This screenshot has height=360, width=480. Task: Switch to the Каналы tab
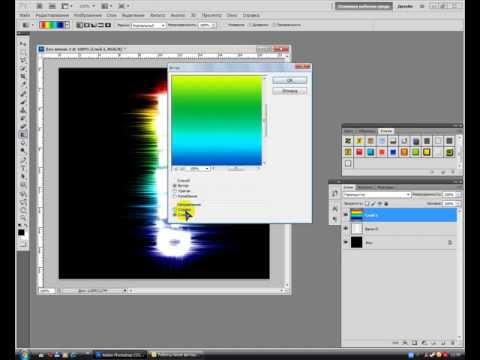pos(365,187)
